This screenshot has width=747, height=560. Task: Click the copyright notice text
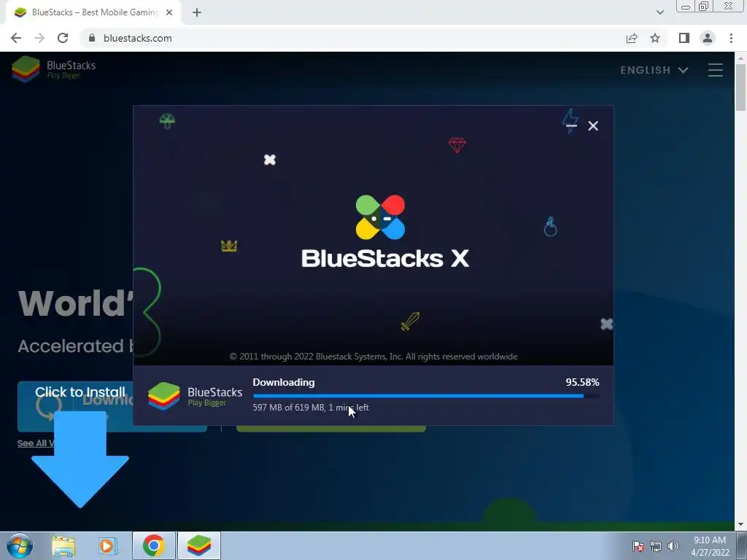(373, 357)
